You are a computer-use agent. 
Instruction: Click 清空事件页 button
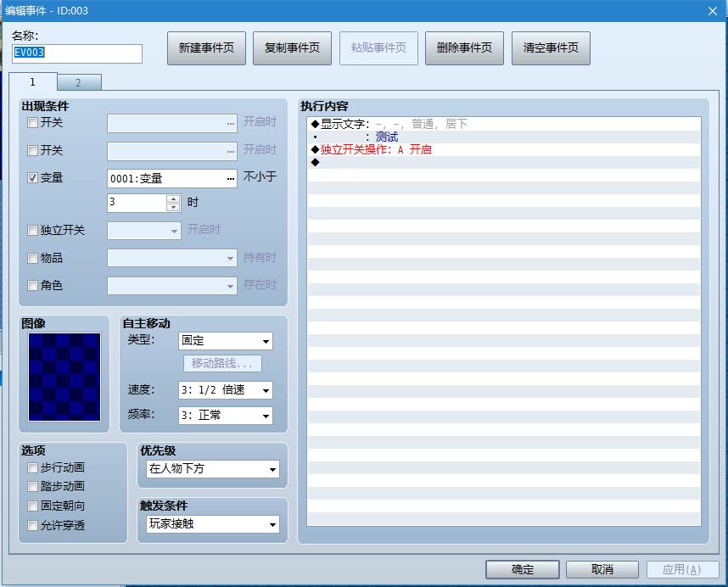551,48
